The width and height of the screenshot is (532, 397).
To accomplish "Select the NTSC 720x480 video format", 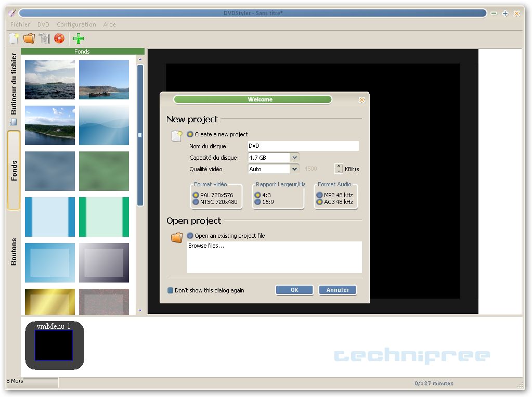I will coord(196,202).
